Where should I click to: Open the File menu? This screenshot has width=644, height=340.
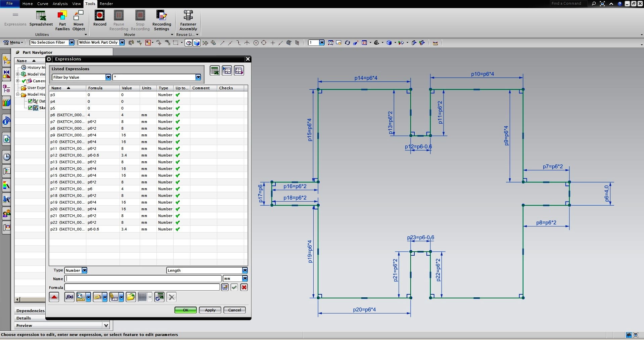(x=9, y=4)
